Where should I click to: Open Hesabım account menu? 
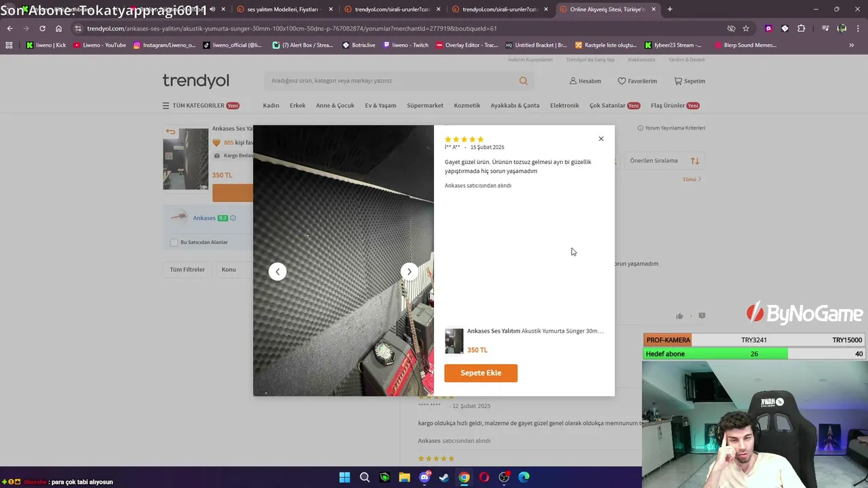point(585,81)
